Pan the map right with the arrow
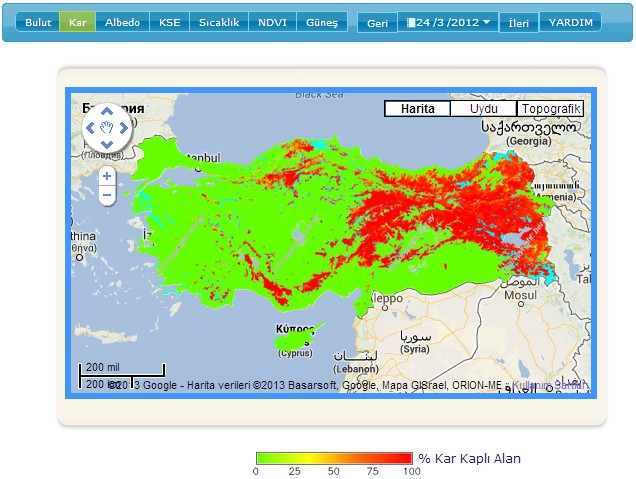The height and width of the screenshot is (479, 636). pyautogui.click(x=124, y=128)
